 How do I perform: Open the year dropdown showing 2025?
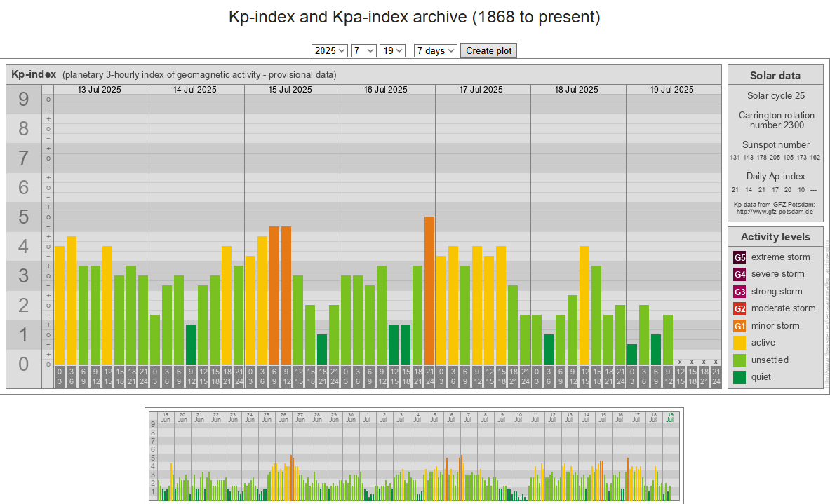(329, 50)
